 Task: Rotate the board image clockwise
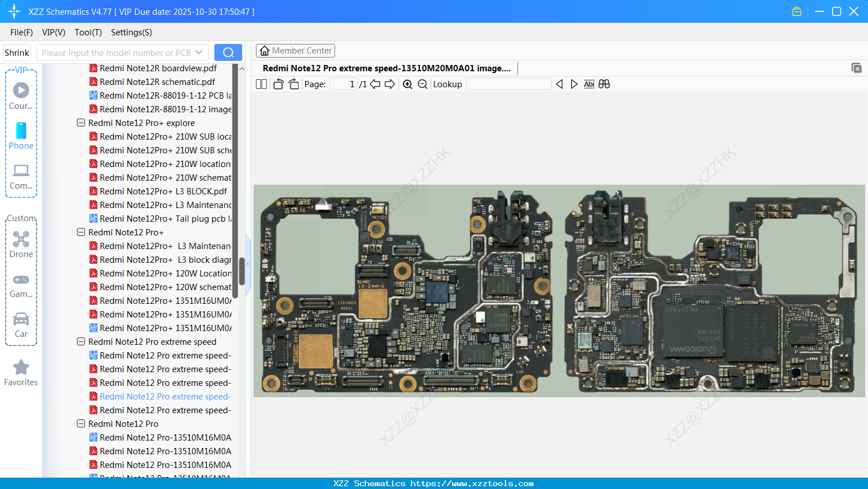(x=294, y=84)
